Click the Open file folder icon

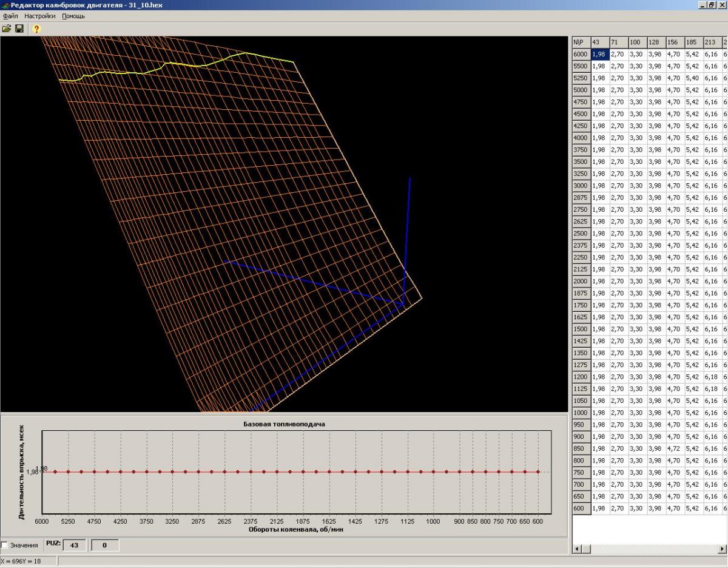click(x=7, y=29)
